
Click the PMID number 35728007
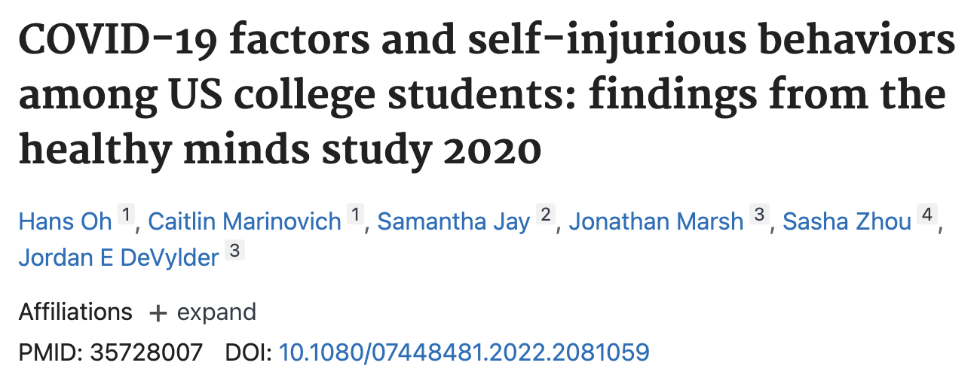click(146, 352)
